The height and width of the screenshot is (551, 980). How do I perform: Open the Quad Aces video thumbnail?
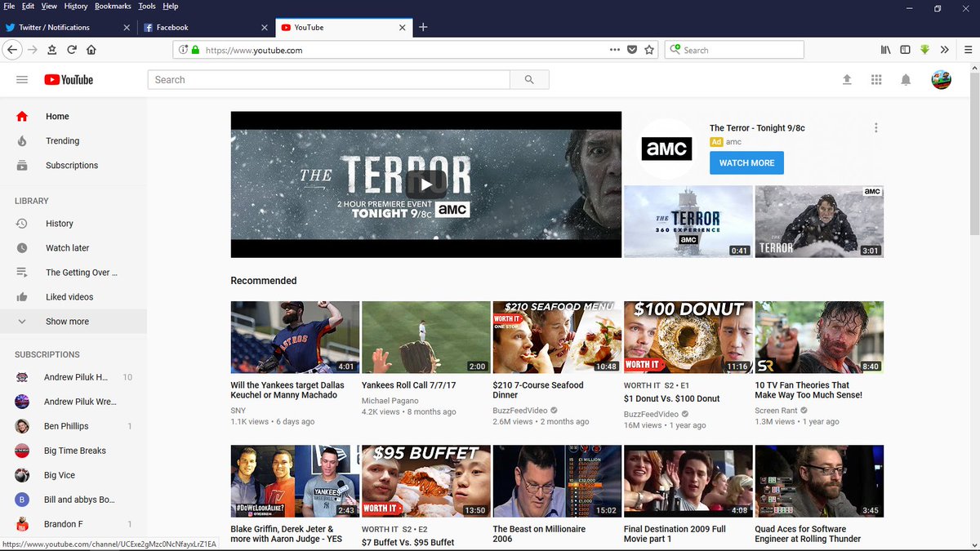[819, 481]
